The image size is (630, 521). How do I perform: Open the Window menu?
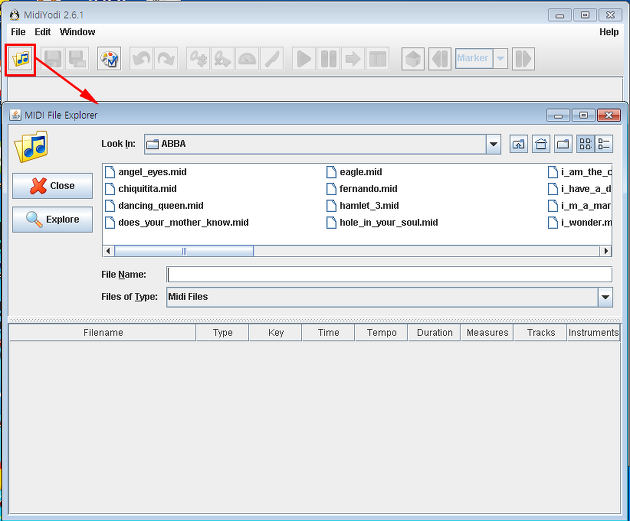[x=77, y=32]
